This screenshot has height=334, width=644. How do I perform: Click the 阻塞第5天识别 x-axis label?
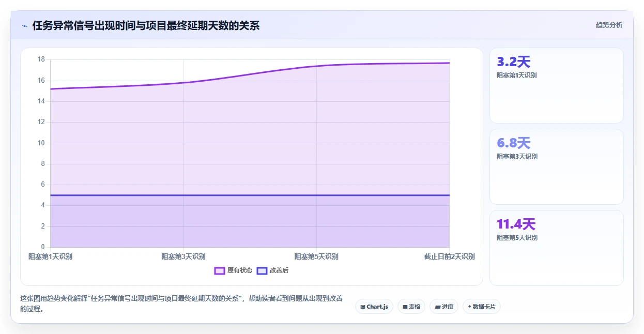316,256
